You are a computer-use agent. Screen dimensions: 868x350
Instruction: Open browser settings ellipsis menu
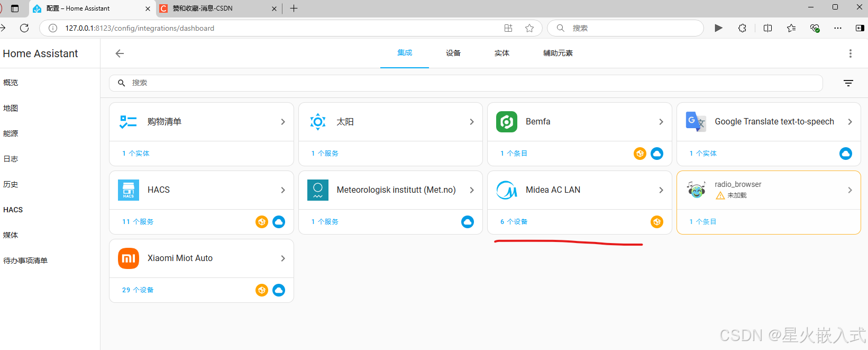[x=838, y=28]
